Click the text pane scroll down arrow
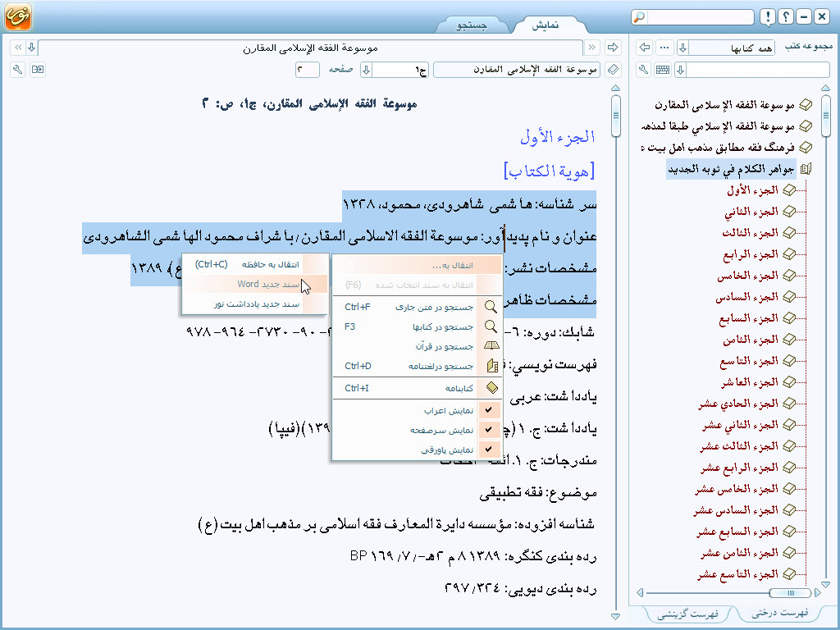This screenshot has width=840, height=630. tap(615, 617)
